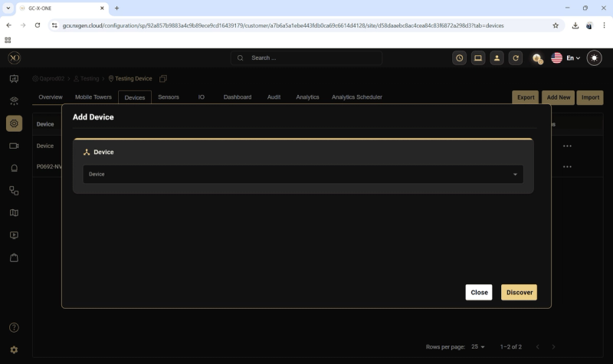Open new browser tab plus button
The width and height of the screenshot is (613, 364).
click(x=116, y=8)
